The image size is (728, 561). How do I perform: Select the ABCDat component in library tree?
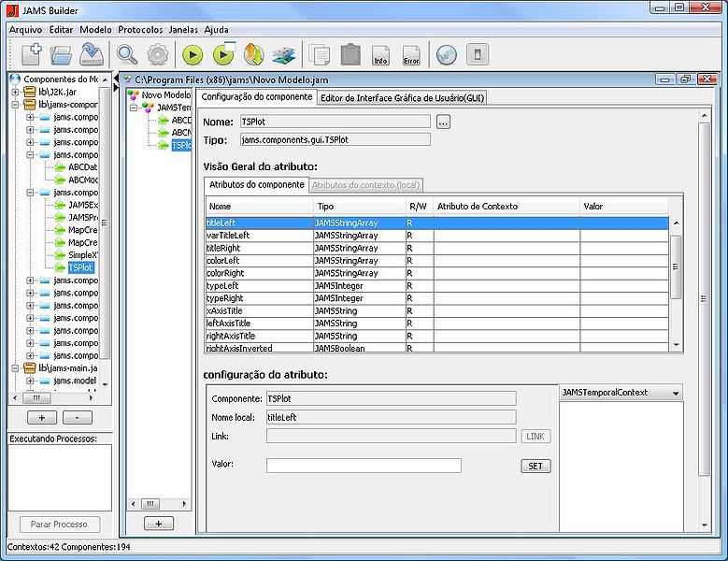tap(82, 167)
